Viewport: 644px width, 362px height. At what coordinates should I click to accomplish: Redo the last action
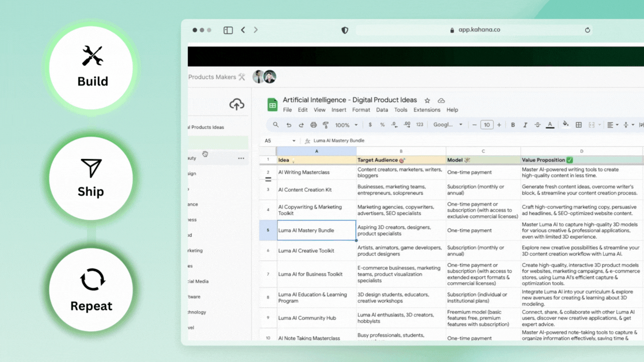(301, 125)
